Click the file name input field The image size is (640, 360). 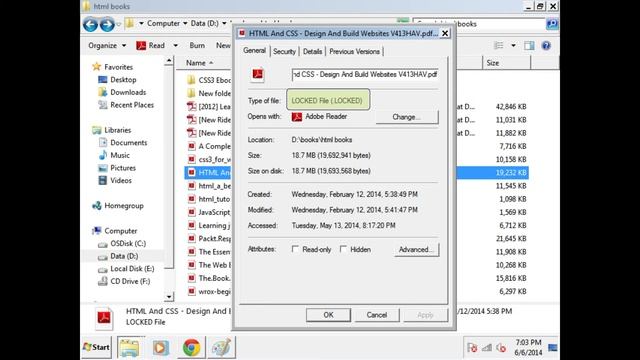pos(365,74)
